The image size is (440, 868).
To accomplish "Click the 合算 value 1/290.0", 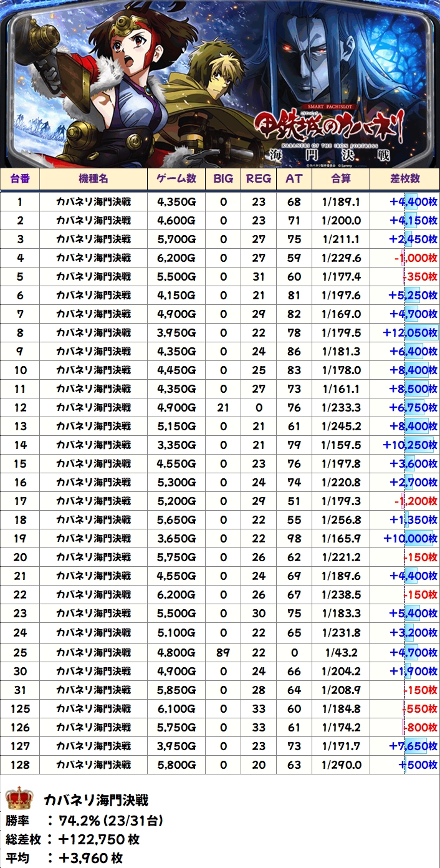I will click(x=341, y=764).
